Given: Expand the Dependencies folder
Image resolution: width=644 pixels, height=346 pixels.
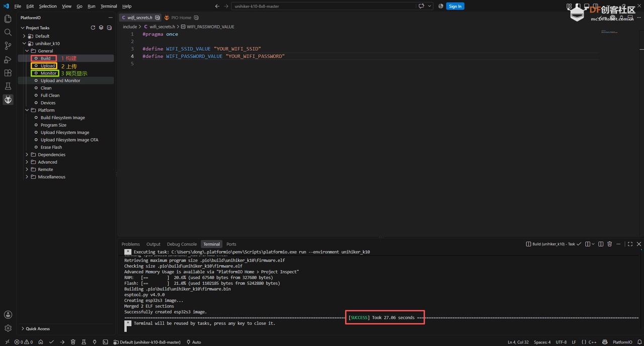Looking at the screenshot, I should [x=27, y=154].
